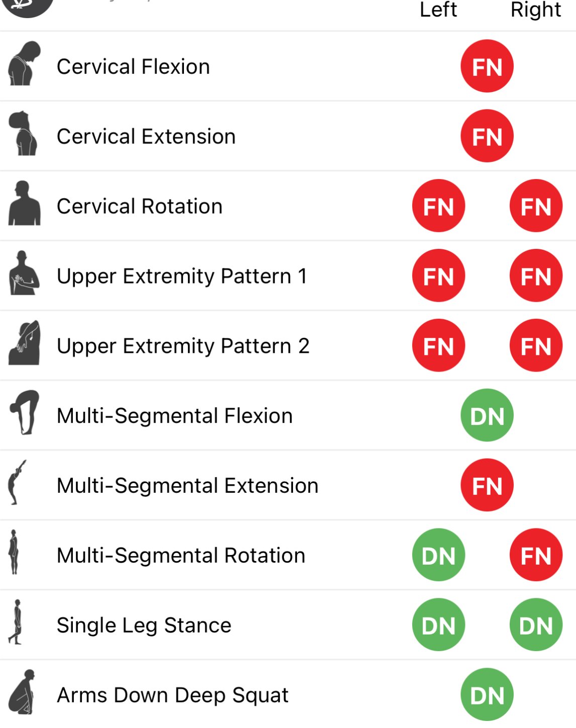Select the Multi-Segmental Flexion figure icon

24,412
